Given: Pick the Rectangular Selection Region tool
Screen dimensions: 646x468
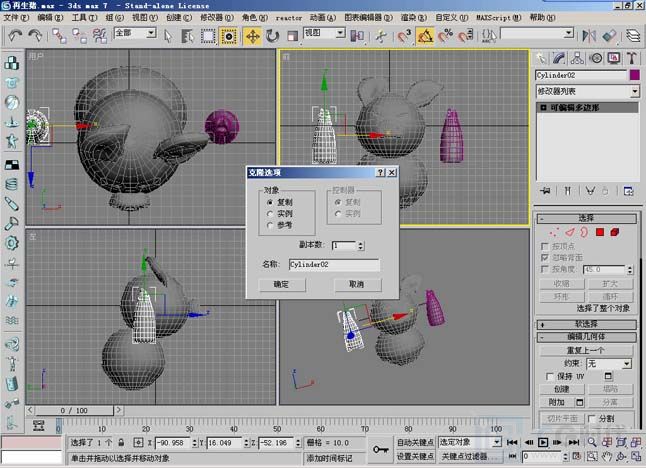Looking at the screenshot, I should (208, 36).
